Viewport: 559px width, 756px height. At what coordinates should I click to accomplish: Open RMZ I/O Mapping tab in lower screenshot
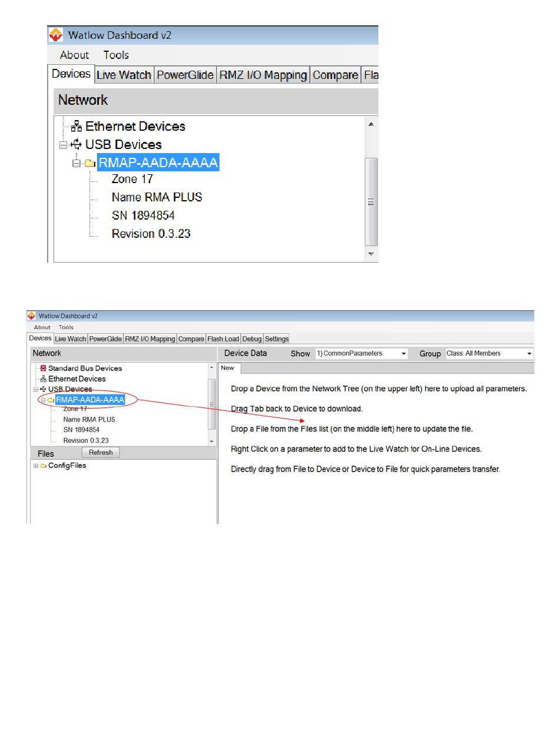[150, 339]
